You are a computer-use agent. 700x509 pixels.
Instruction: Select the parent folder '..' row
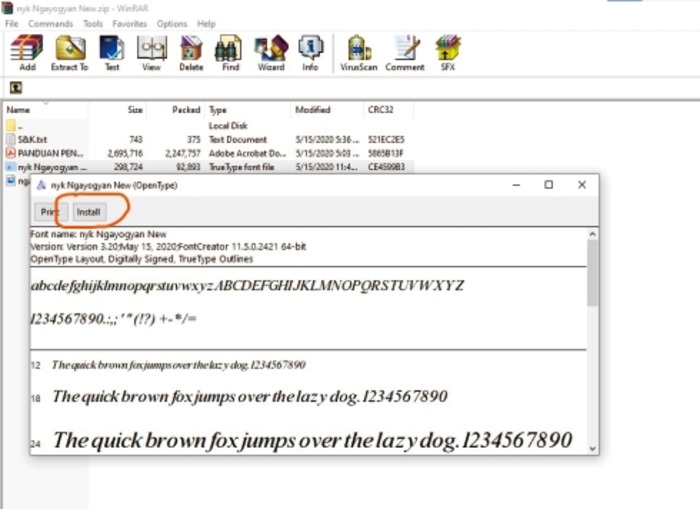tap(208, 126)
